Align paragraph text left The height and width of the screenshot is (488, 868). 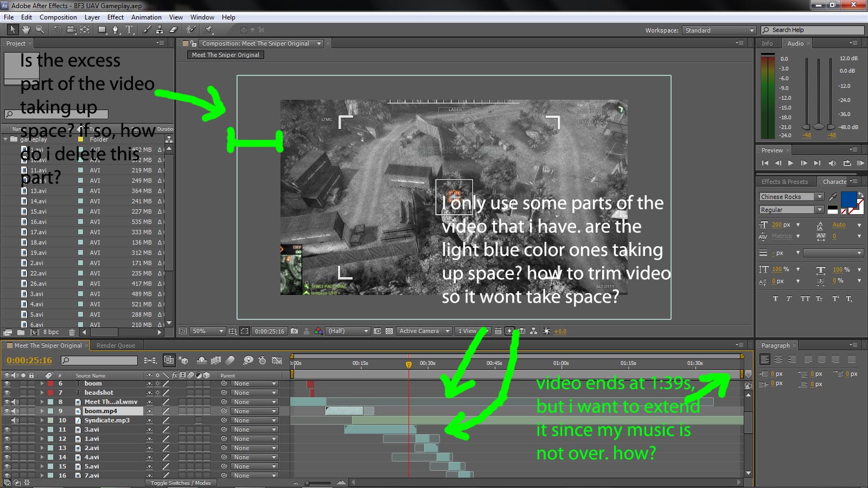tap(765, 359)
